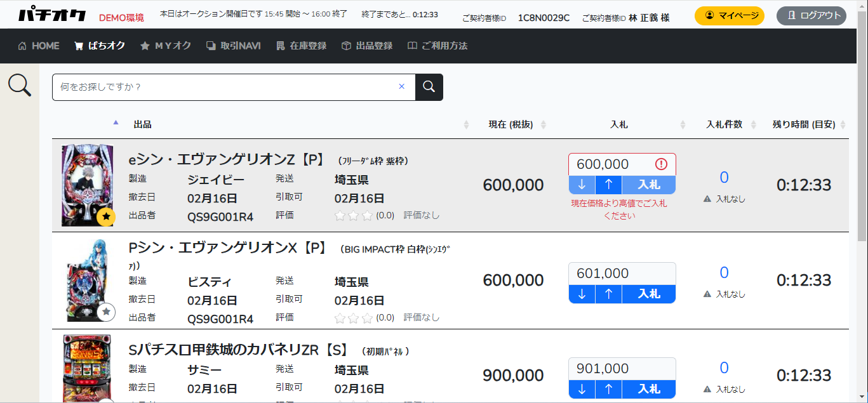Screen dimensions: 868x403
Task: Open MYオク menu item
Action: coord(166,46)
